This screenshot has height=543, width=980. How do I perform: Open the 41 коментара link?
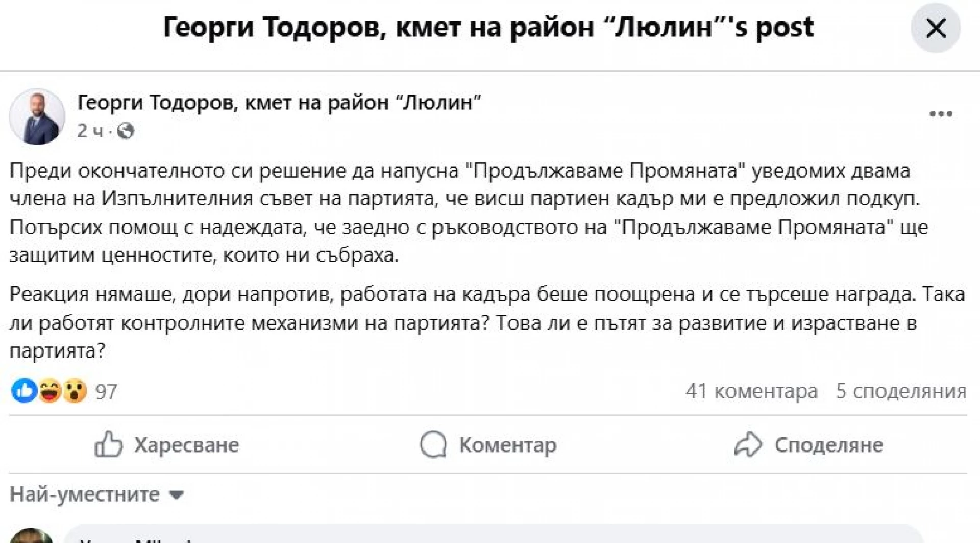[751, 391]
